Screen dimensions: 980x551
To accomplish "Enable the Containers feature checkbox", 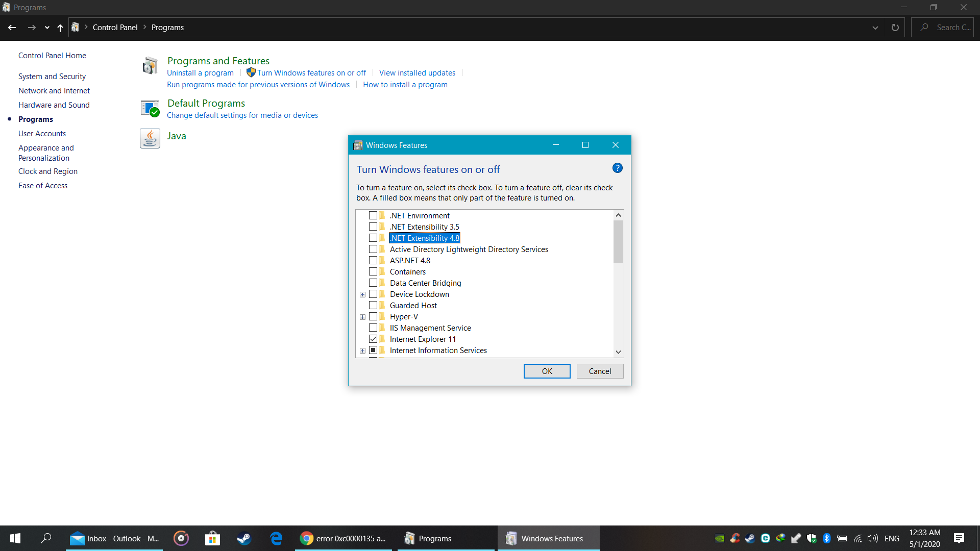I will (373, 272).
